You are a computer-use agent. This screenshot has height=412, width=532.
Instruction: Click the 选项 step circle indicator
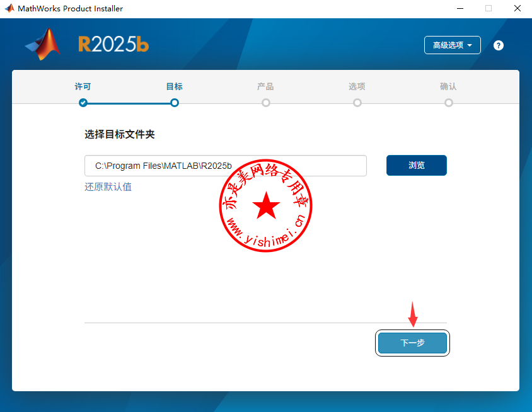[357, 103]
